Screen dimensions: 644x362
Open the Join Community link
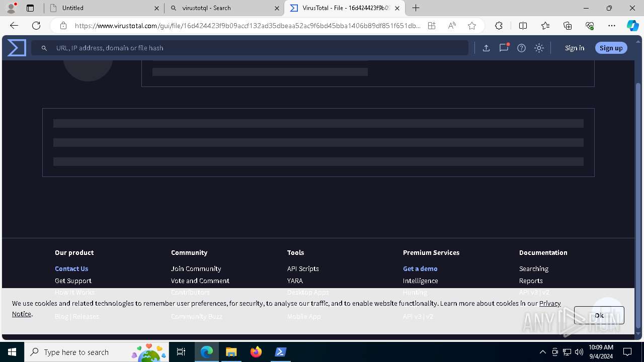196,269
